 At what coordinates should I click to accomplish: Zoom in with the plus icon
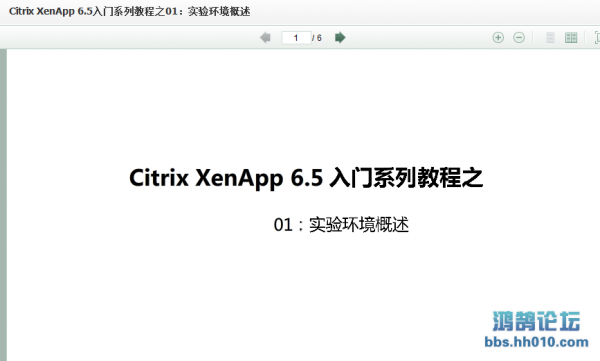498,38
